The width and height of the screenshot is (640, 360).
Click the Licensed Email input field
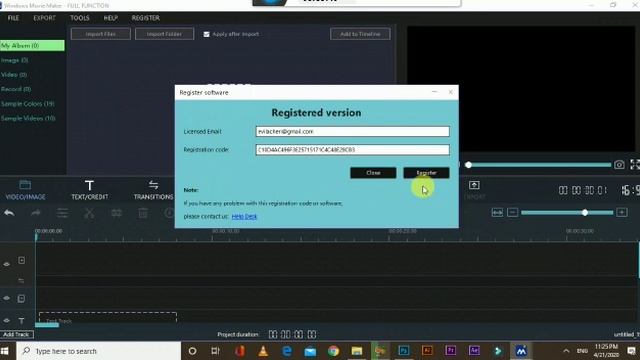pos(353,131)
